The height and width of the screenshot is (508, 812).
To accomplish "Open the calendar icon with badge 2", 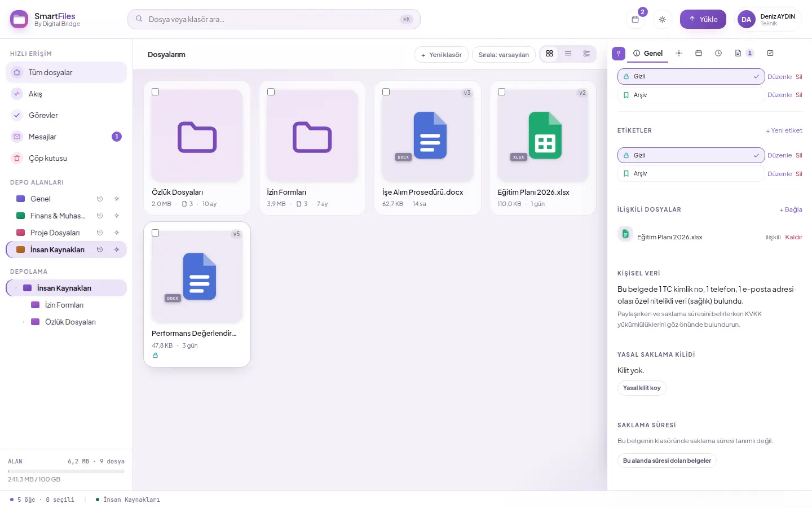I will point(635,19).
